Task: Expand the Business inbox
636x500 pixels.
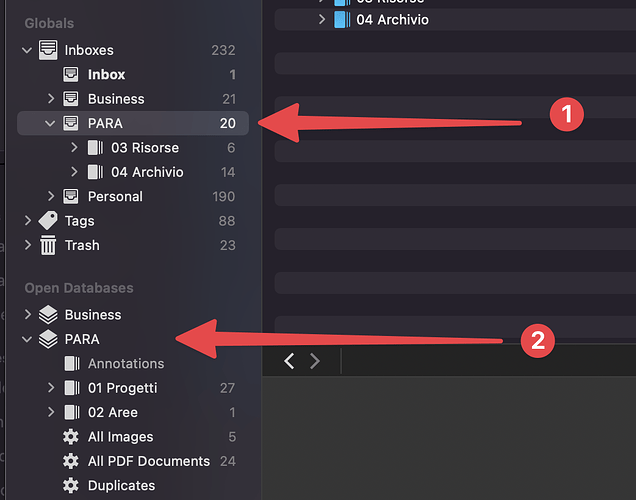Action: [51, 99]
